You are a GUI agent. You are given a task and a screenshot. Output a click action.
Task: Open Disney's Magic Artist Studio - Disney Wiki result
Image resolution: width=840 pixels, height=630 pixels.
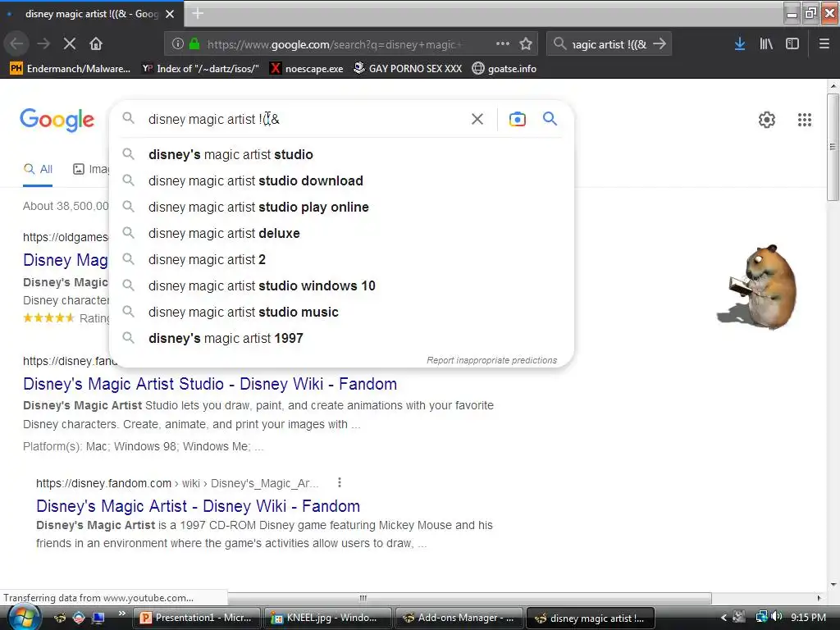[210, 384]
